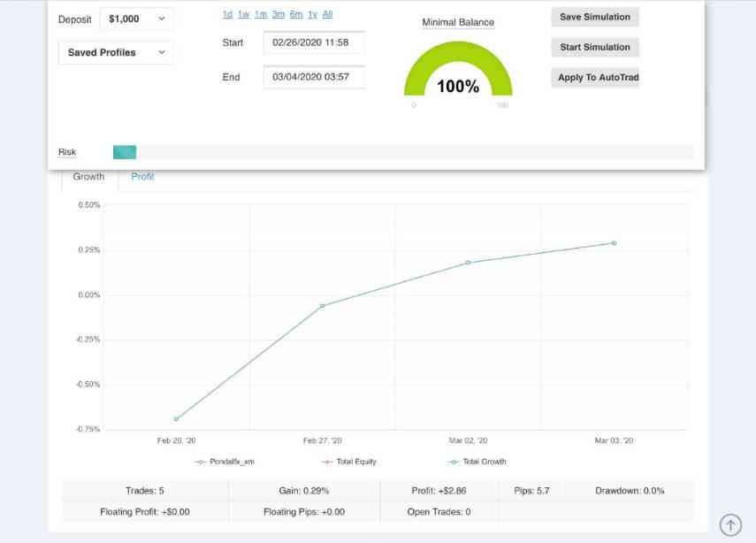Click the Start date input field
This screenshot has width=756, height=543.
pyautogui.click(x=314, y=42)
